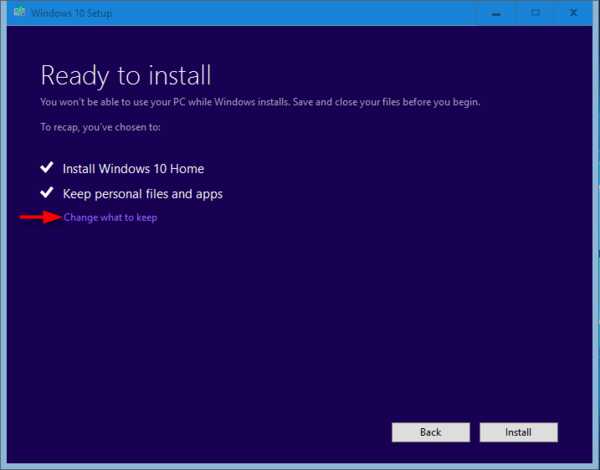Click the checkmark beside Install Windows 10 Home
The image size is (600, 470).
click(46, 168)
